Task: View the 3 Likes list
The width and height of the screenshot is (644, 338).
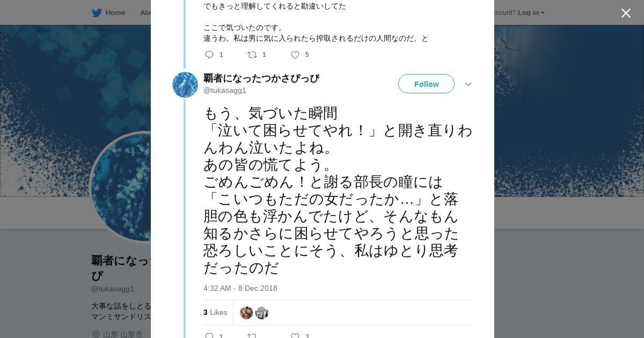Action: tap(215, 312)
